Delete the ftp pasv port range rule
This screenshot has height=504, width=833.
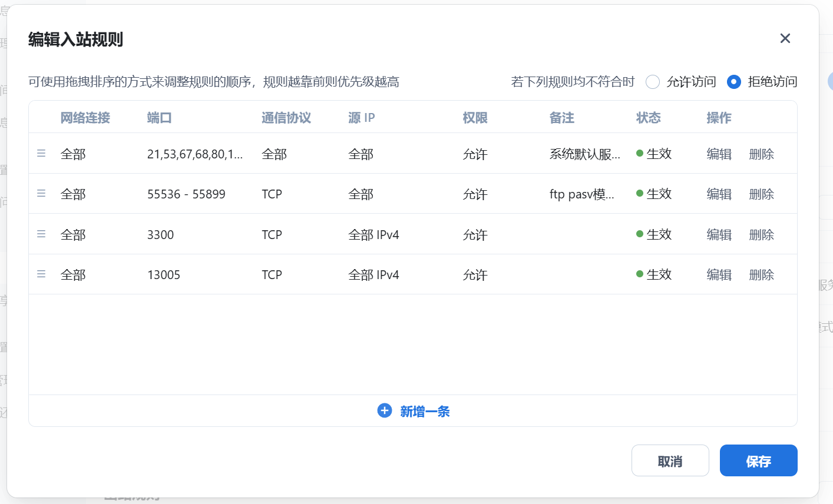click(x=762, y=194)
